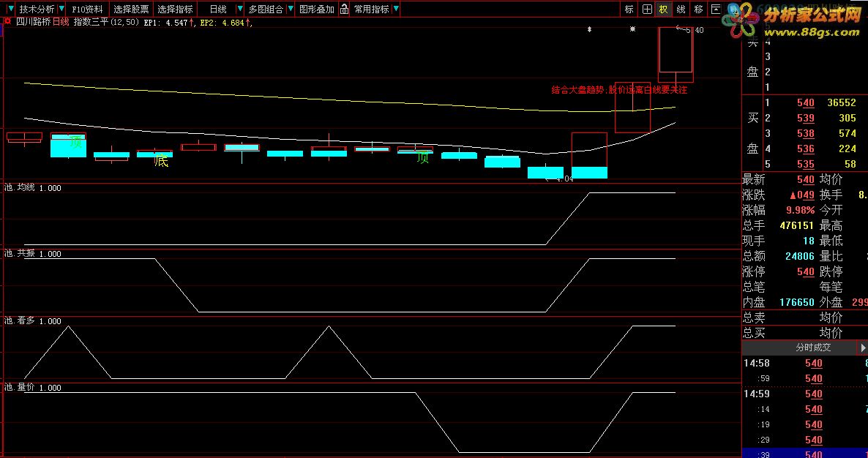Click the buy level 2 price 539

coord(806,118)
